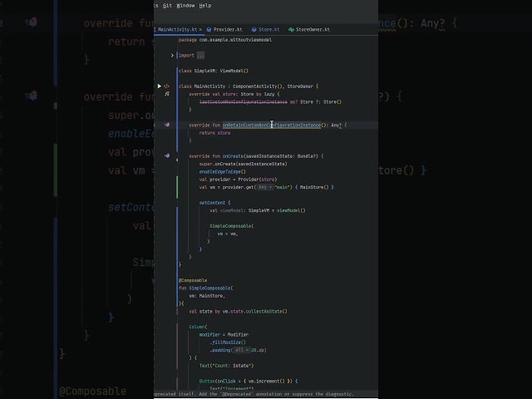Click the Provider.kt class file icon
Screen dimensions: 532x399
(x=209, y=30)
